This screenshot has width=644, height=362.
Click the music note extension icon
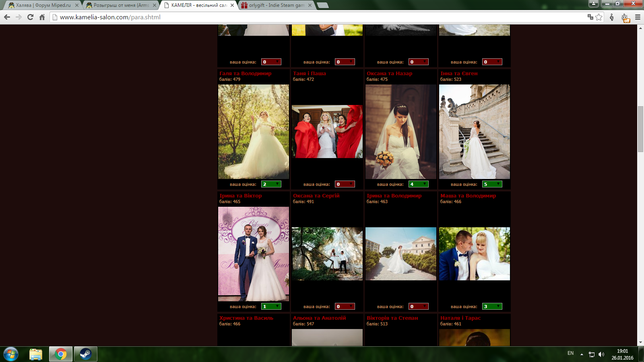point(612,17)
